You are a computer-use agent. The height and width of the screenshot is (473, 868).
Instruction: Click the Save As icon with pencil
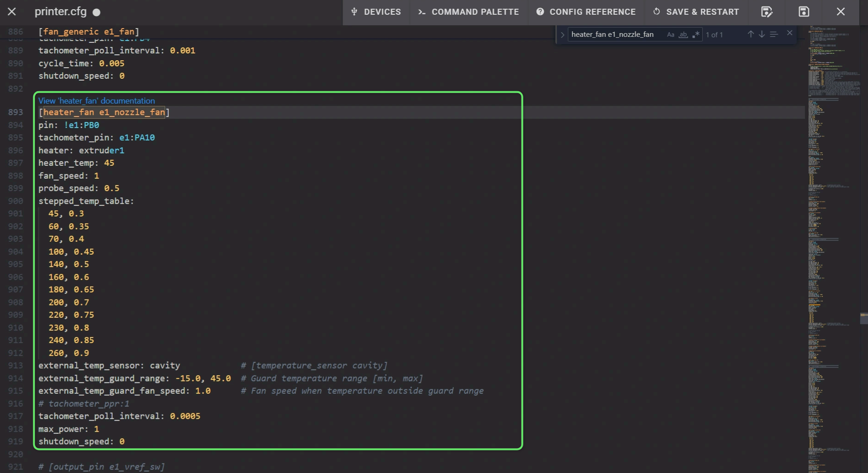pyautogui.click(x=767, y=12)
